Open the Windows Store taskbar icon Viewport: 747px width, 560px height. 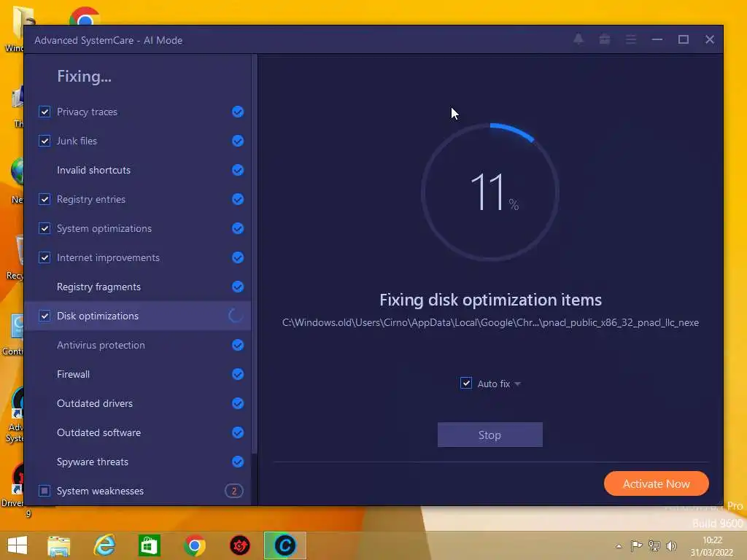tap(149, 545)
